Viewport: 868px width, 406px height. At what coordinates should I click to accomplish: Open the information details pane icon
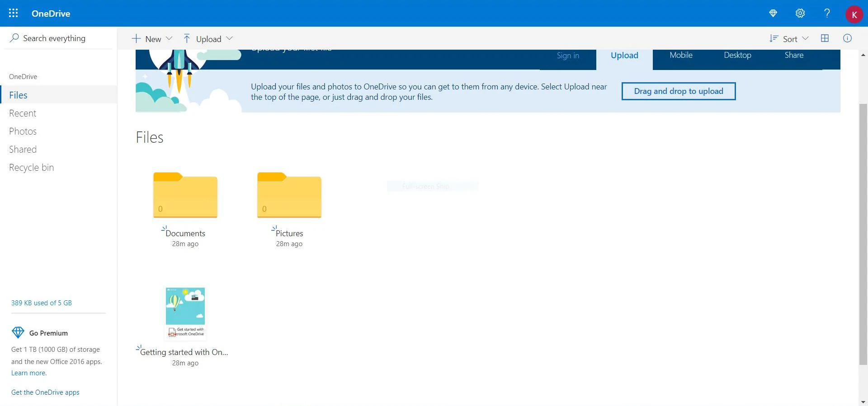(x=847, y=38)
